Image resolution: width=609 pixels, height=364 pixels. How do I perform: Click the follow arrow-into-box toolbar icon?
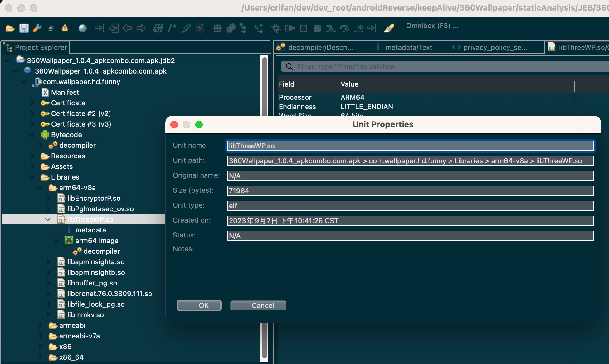pyautogui.click(x=114, y=28)
